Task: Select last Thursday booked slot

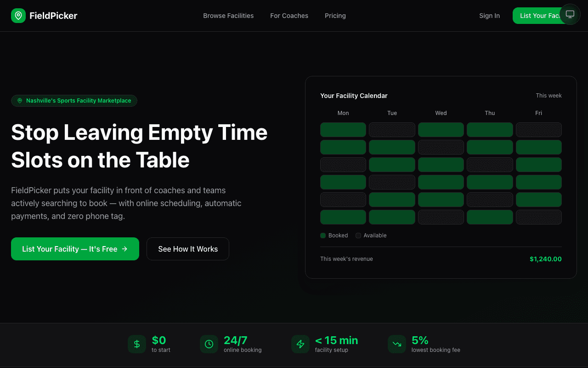Action: 490,217
